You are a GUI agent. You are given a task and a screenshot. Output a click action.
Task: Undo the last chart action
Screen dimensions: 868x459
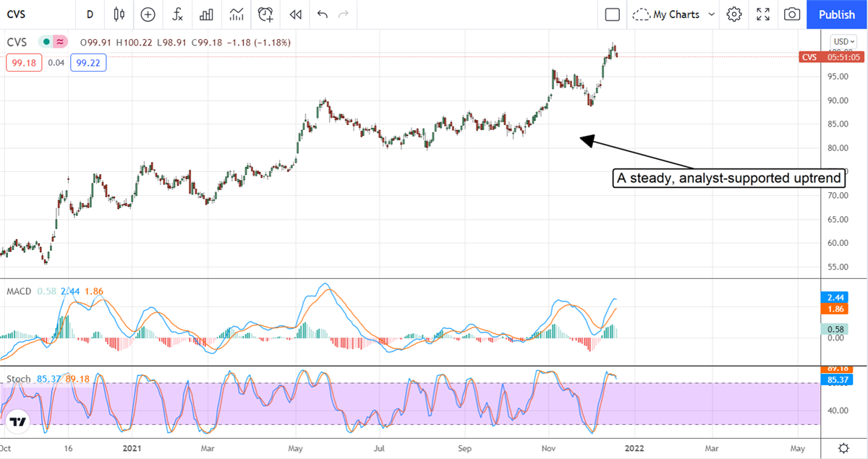tap(322, 14)
